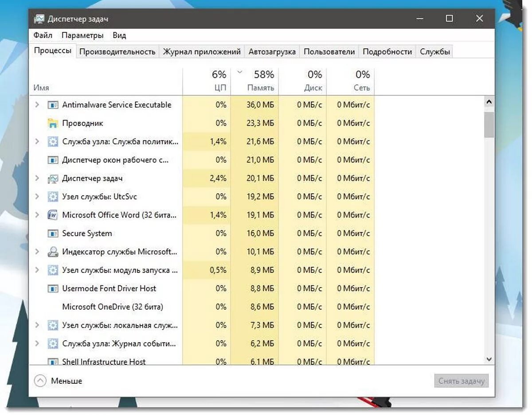The image size is (532, 417).
Task: Click Меньше to collapse details
Action: 58,381
